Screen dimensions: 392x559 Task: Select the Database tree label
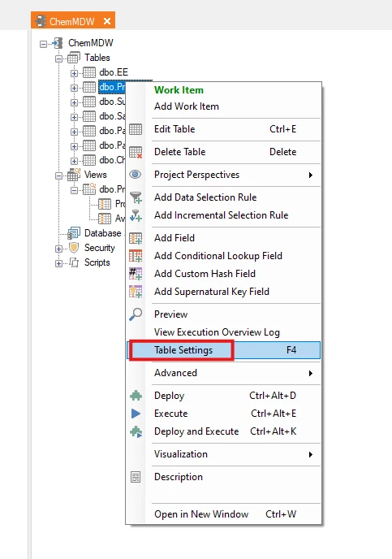[102, 233]
